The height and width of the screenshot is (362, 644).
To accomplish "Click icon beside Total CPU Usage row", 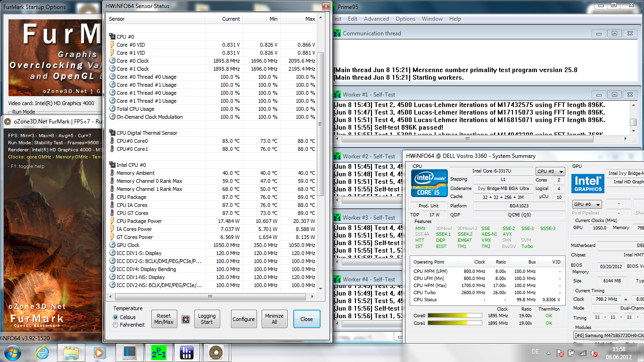I will (x=112, y=109).
